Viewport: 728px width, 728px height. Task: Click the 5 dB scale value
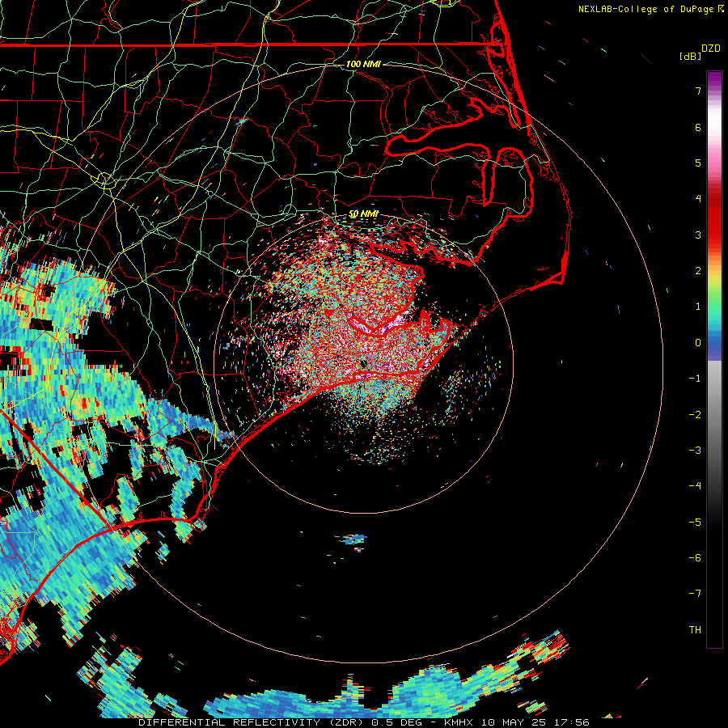pos(698,163)
